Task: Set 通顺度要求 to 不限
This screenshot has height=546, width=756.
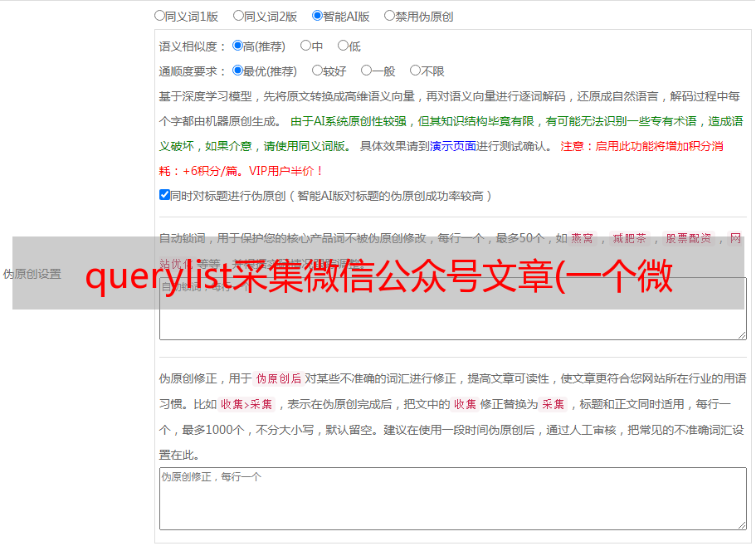Action: [x=415, y=71]
